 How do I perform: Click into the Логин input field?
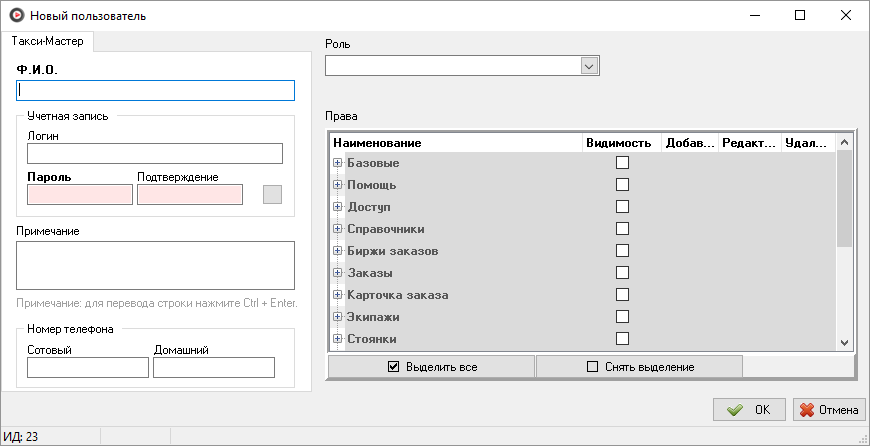point(155,154)
